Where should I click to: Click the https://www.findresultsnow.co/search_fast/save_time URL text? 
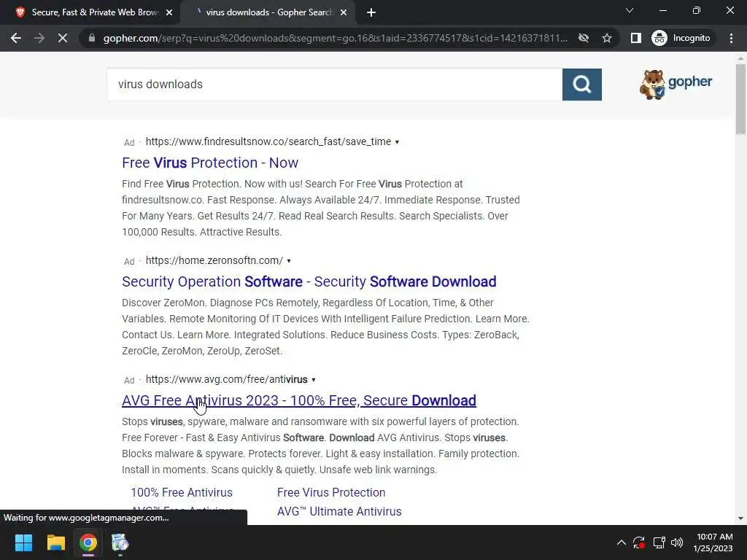tap(268, 141)
